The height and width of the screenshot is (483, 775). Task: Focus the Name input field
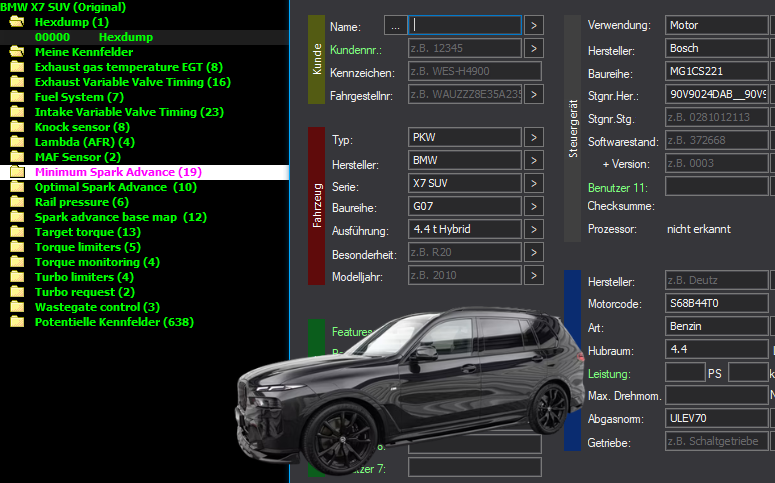point(465,25)
